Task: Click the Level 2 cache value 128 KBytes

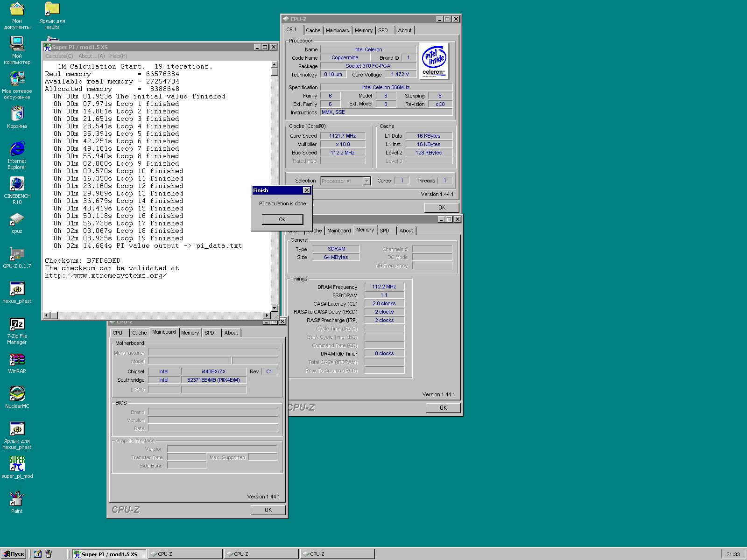Action: 429,153
